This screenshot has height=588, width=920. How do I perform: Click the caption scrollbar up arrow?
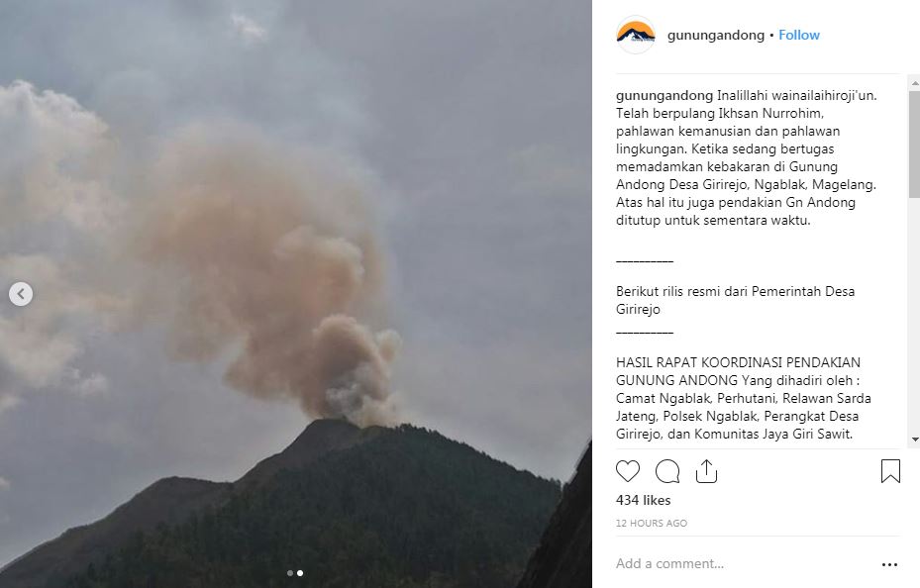point(915,84)
